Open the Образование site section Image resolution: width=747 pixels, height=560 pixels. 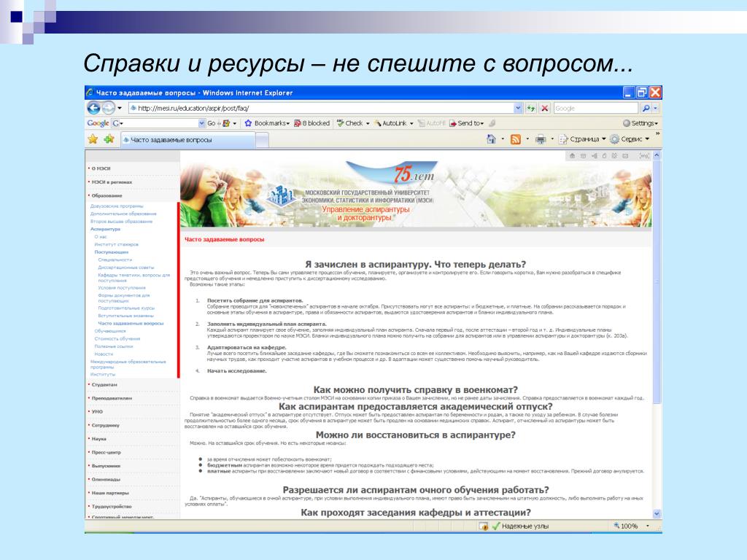(105, 195)
